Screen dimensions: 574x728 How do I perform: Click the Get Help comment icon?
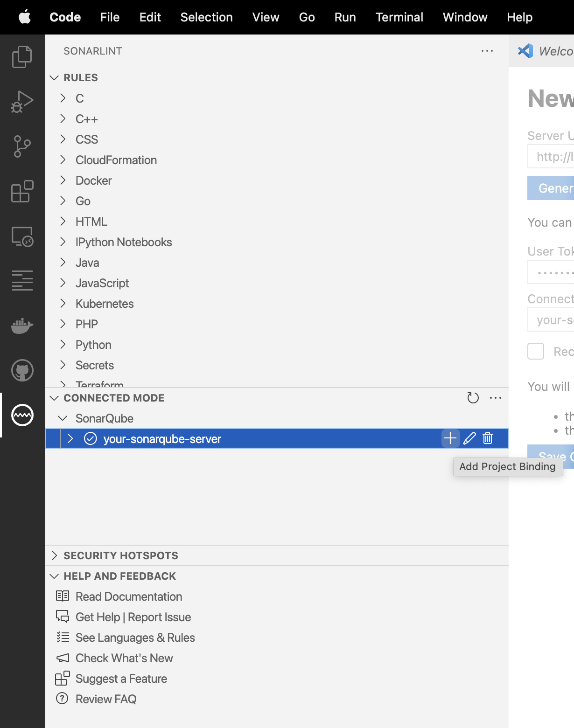[63, 617]
